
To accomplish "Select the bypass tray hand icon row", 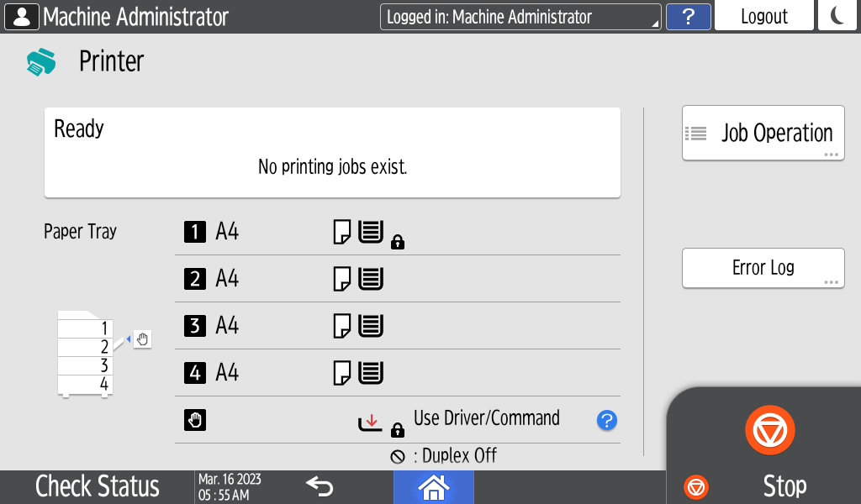I will [397, 420].
